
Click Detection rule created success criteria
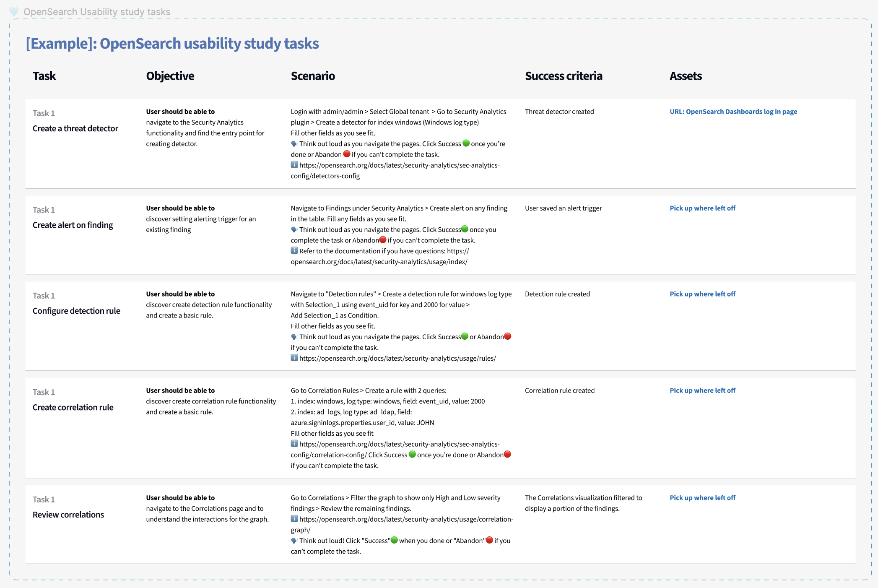pyautogui.click(x=557, y=294)
